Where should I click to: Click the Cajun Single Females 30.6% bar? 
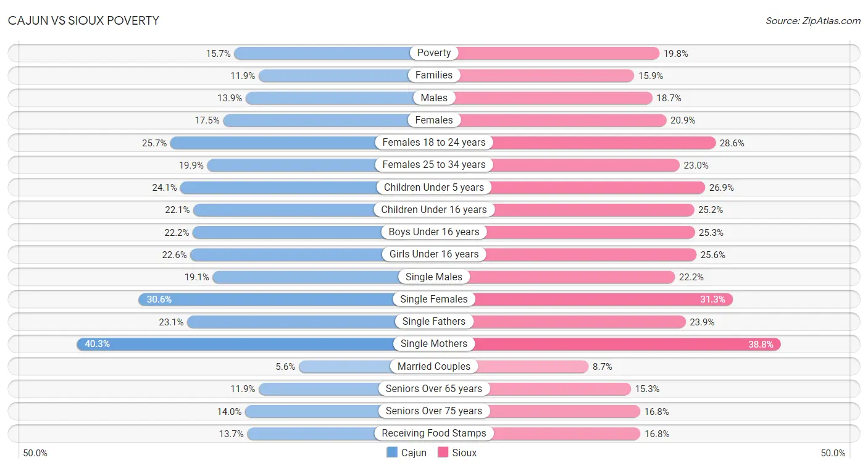click(x=286, y=299)
